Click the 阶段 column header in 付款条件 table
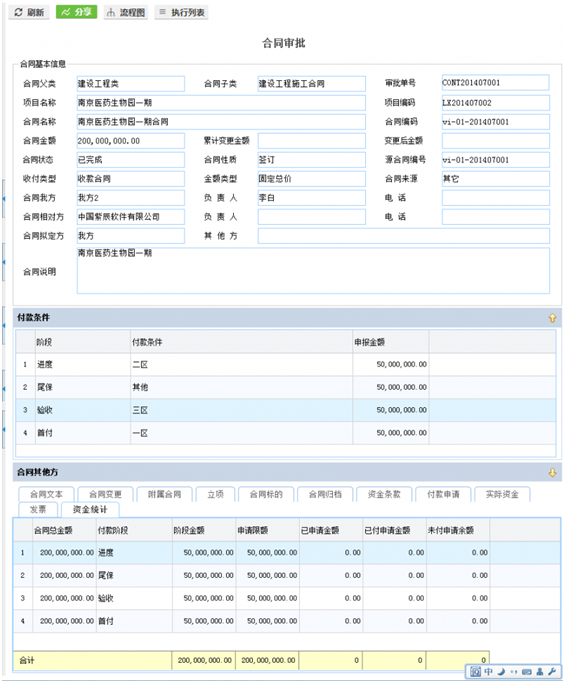 click(x=83, y=342)
